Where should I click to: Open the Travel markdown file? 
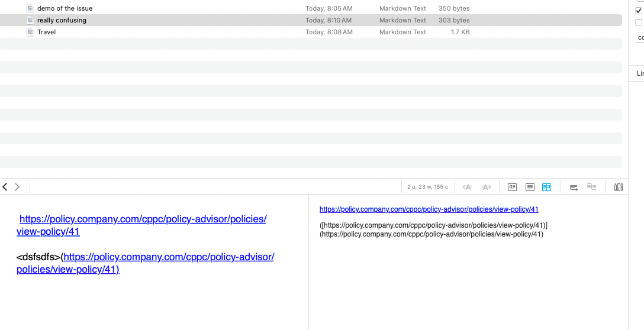46,32
